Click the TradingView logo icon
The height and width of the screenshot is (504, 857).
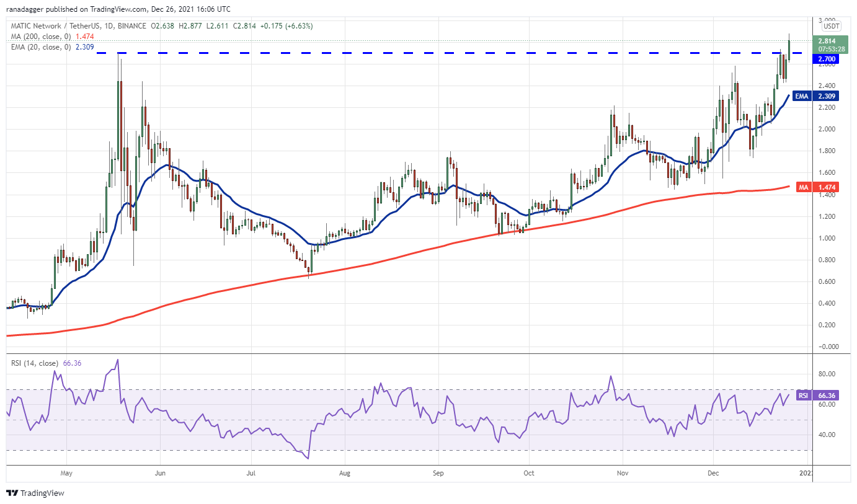click(x=12, y=493)
